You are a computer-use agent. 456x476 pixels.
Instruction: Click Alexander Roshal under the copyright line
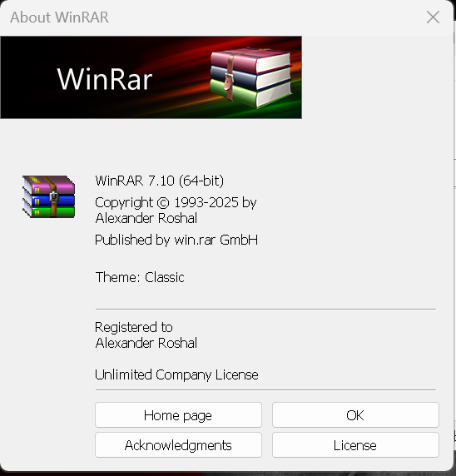coord(146,218)
